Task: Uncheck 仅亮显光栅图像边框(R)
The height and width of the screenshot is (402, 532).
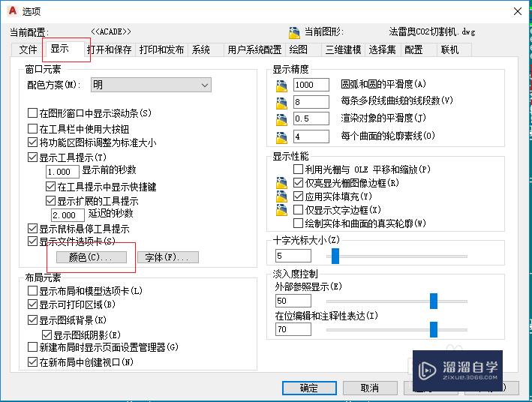Action: click(298, 183)
